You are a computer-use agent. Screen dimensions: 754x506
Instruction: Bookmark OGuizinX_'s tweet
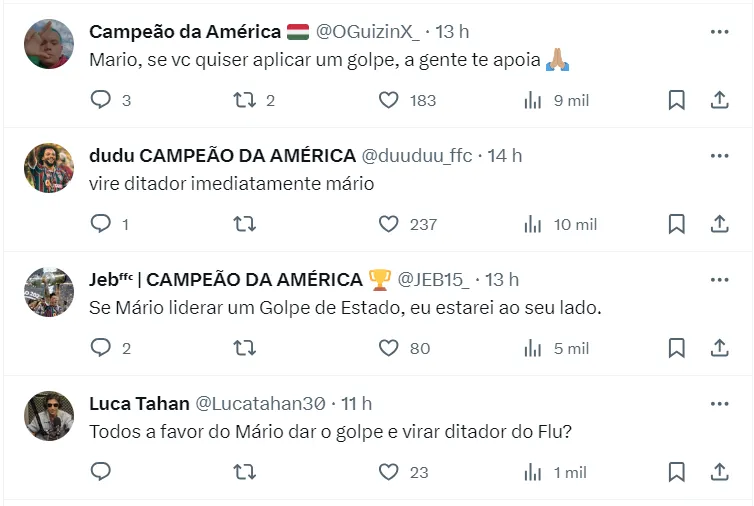coord(676,100)
